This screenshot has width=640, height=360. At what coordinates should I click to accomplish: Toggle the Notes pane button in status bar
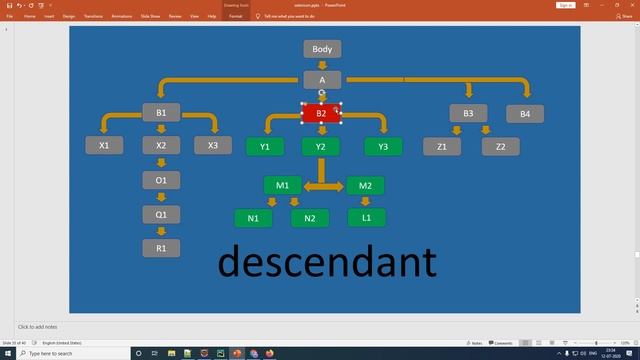pyautogui.click(x=474, y=343)
